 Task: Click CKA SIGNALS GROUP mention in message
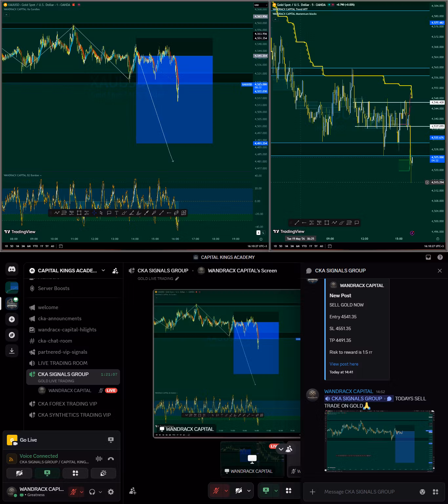(358, 399)
